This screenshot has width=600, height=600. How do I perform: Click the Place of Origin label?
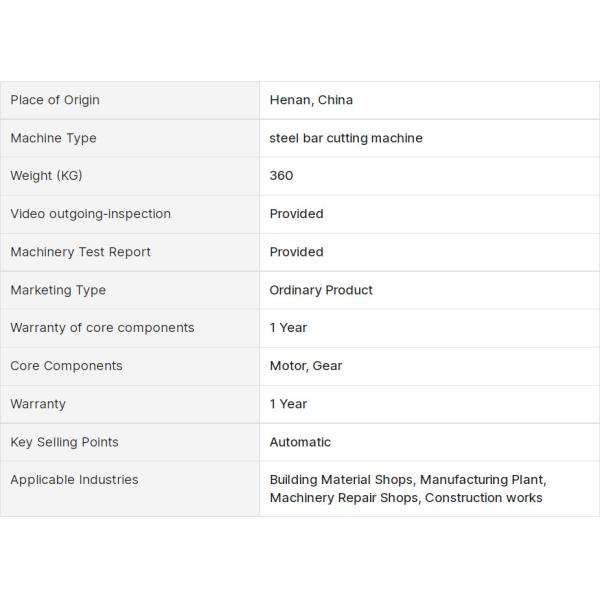55,100
